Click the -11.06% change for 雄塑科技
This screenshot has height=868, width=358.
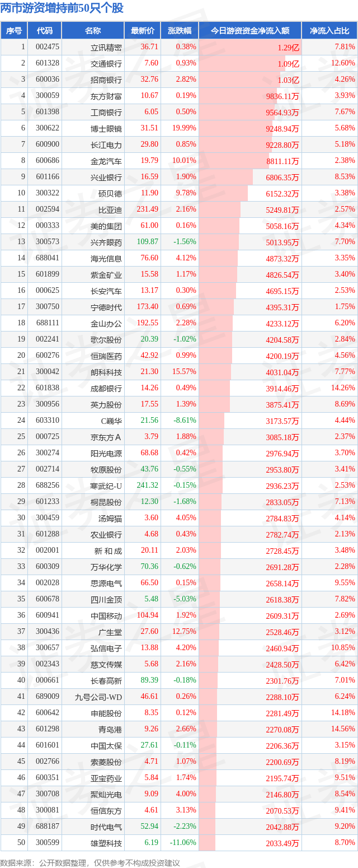coord(183,842)
